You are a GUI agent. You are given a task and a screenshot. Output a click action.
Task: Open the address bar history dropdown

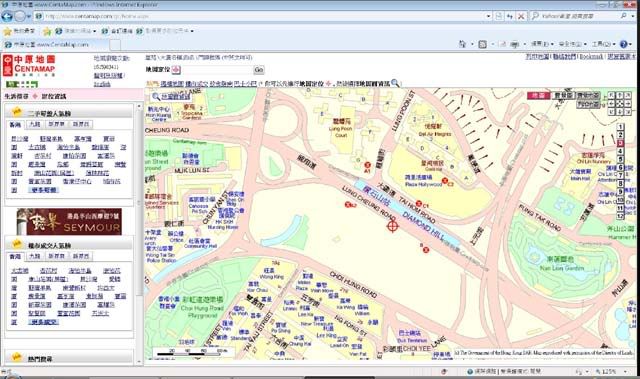coord(489,16)
